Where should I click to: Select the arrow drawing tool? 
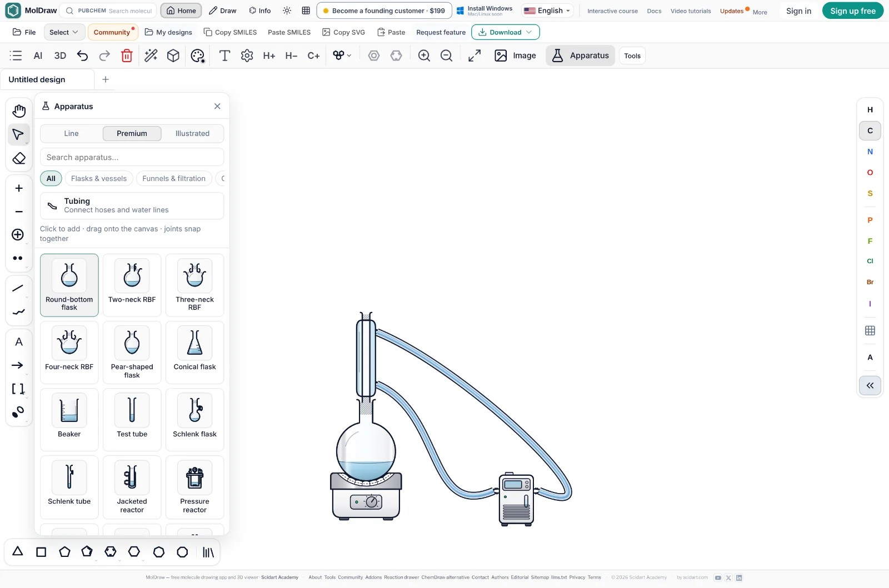click(18, 365)
